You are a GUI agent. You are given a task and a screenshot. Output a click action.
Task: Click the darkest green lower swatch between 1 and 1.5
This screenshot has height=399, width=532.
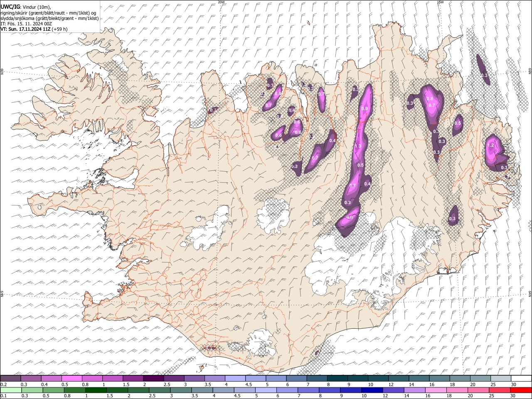(x=96, y=390)
